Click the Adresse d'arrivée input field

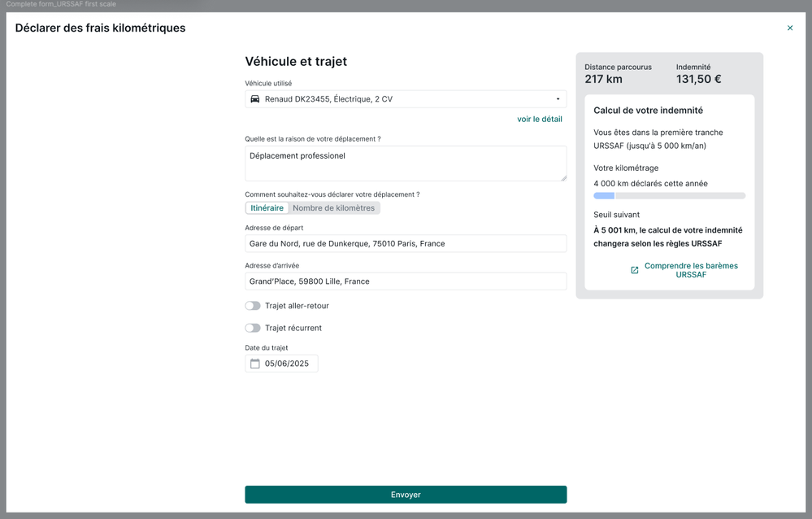tap(406, 281)
